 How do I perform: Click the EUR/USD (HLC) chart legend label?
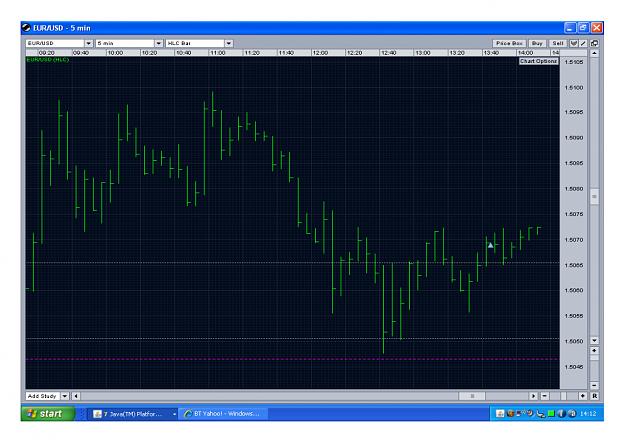[47, 60]
